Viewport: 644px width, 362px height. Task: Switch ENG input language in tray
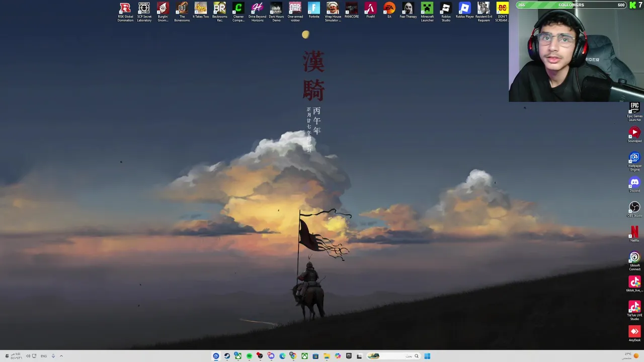pyautogui.click(x=44, y=356)
